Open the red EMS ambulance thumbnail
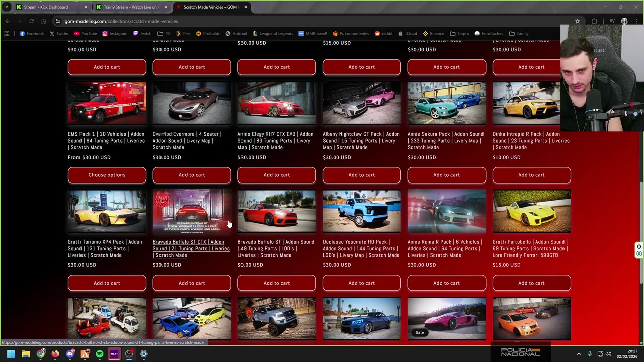 point(107,104)
